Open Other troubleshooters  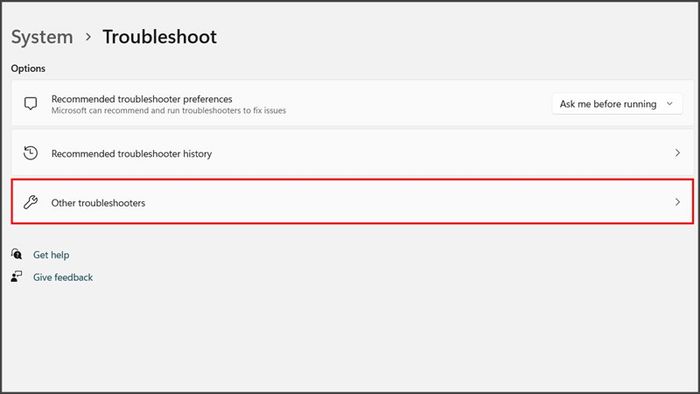pyautogui.click(x=352, y=202)
